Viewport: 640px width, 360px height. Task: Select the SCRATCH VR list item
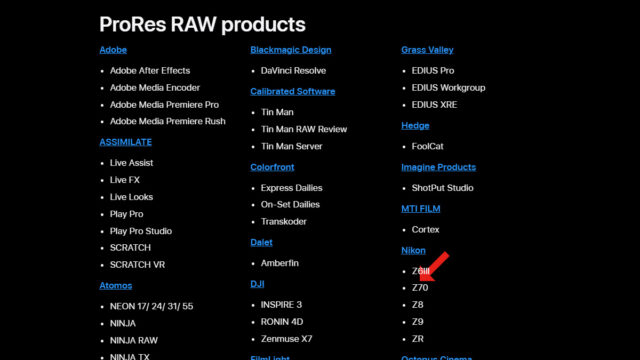[x=137, y=265]
